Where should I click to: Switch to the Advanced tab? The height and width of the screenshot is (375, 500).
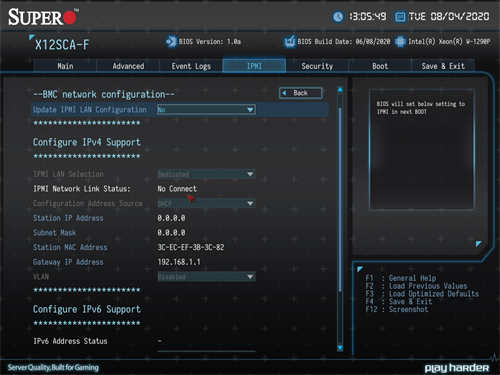pos(128,66)
